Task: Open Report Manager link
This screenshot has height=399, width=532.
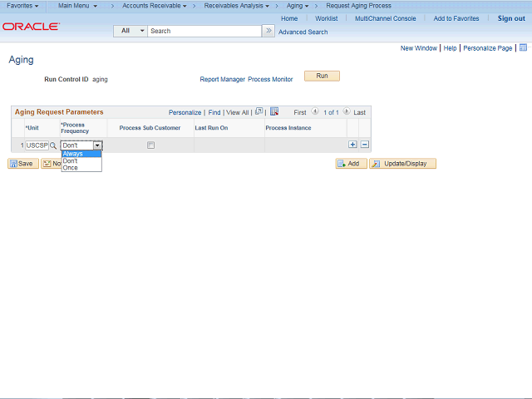Action: [x=222, y=79]
